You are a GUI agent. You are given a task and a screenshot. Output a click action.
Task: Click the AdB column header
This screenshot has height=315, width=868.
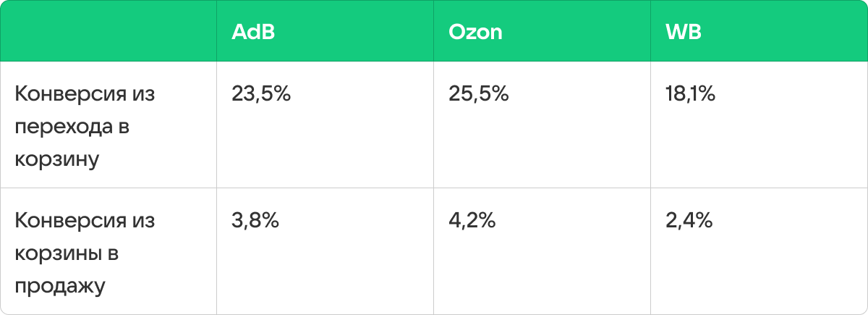click(253, 33)
